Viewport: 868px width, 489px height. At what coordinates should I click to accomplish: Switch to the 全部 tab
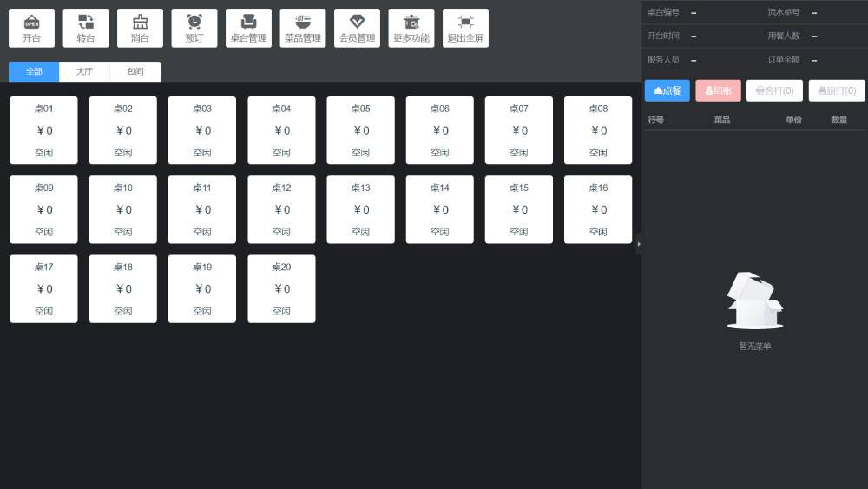point(34,71)
